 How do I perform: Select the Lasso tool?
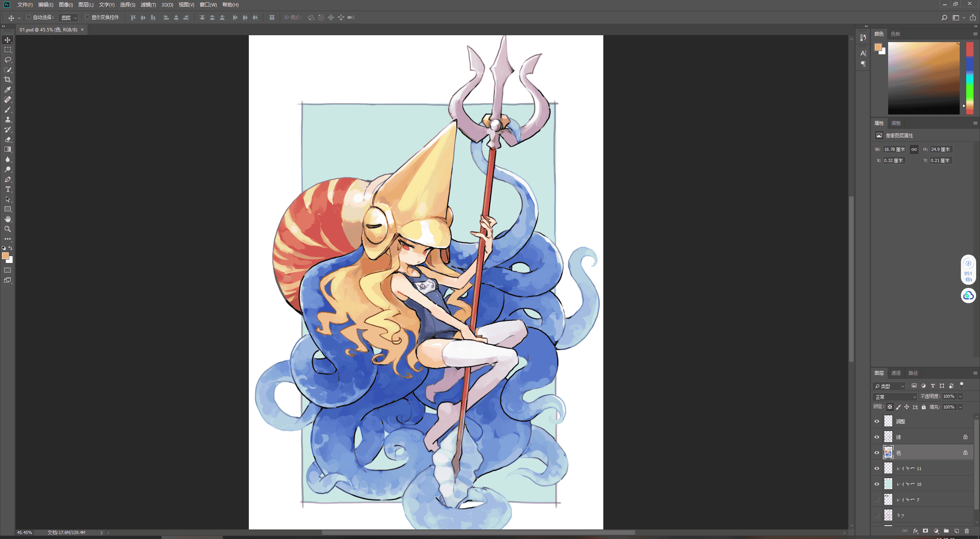8,60
